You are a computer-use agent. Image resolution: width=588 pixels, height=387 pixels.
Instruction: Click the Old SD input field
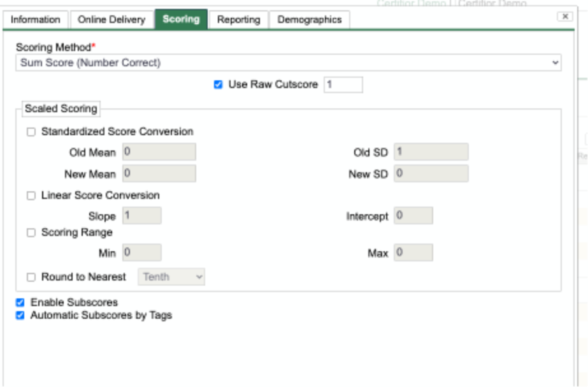(431, 152)
